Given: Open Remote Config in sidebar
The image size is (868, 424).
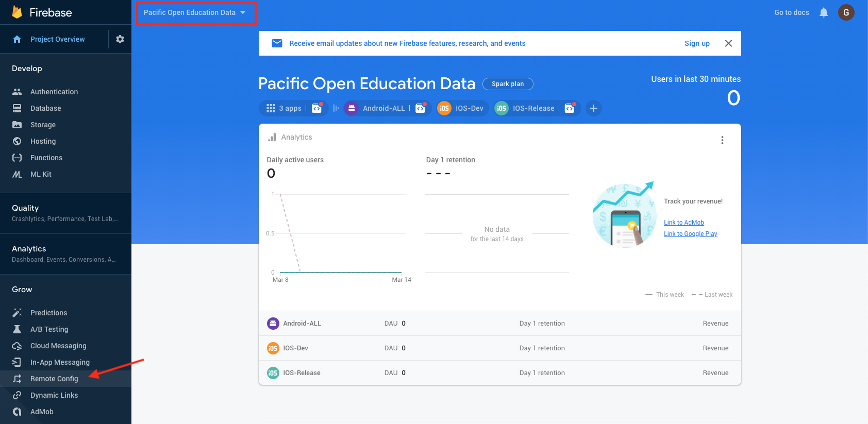Looking at the screenshot, I should (54, 379).
